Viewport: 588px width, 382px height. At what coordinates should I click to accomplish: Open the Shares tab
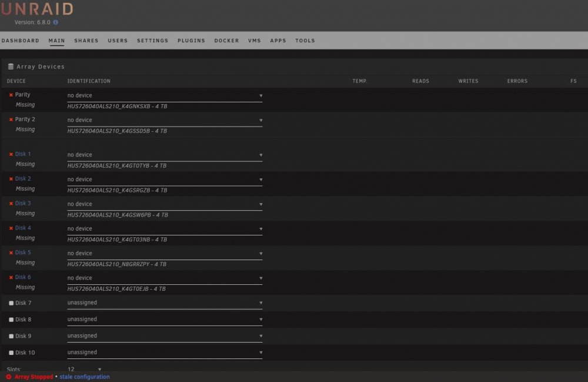(86, 41)
